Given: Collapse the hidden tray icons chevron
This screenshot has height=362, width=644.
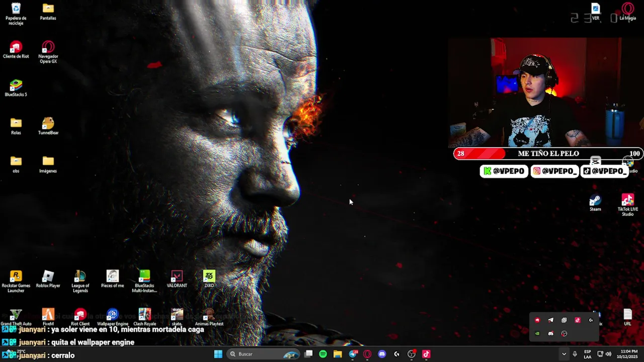Looking at the screenshot, I should pyautogui.click(x=564, y=354).
